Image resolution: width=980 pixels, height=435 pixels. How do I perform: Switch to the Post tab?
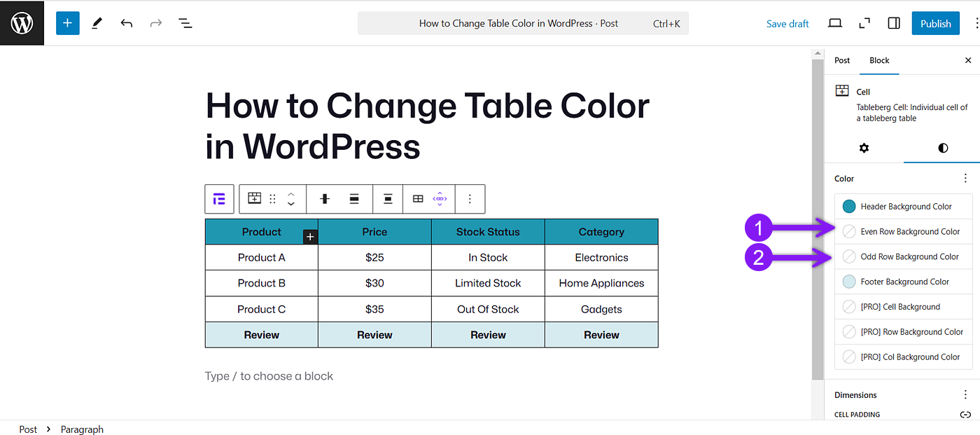coord(841,60)
